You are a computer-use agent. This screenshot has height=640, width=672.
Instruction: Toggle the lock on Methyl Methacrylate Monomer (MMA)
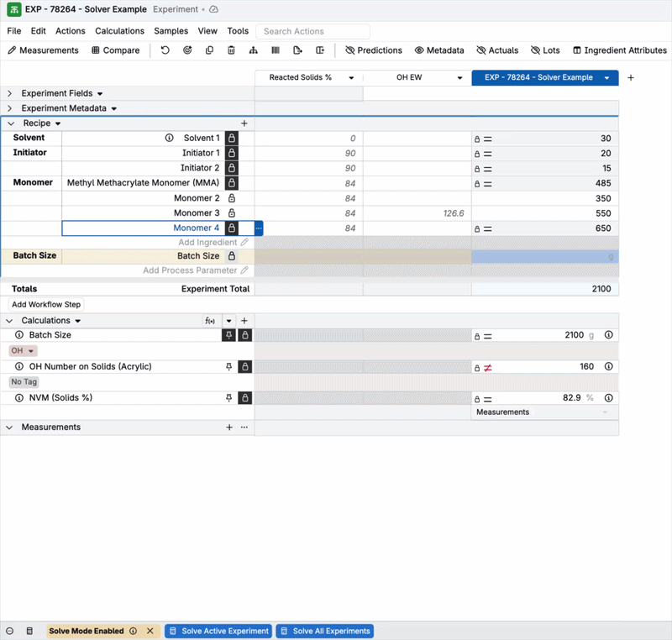click(232, 183)
